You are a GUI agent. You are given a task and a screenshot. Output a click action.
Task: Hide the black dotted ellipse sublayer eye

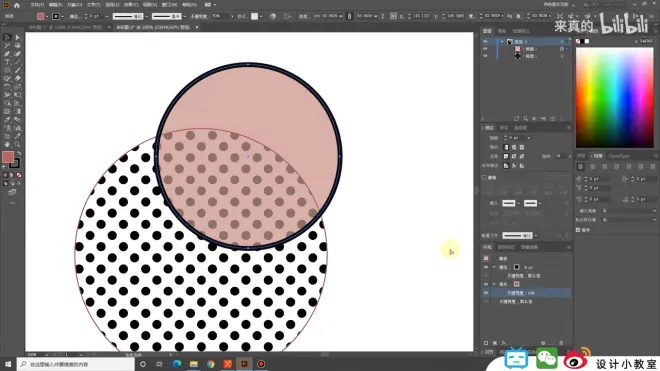[x=485, y=56]
